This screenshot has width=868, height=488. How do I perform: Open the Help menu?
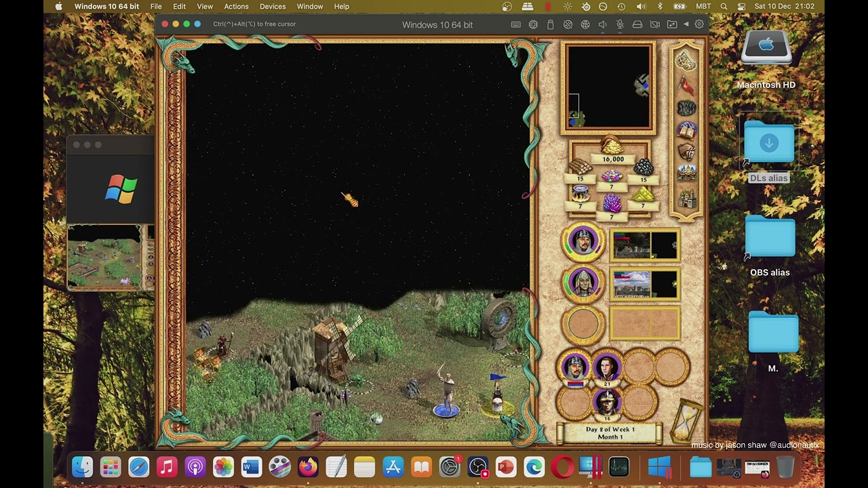click(342, 7)
